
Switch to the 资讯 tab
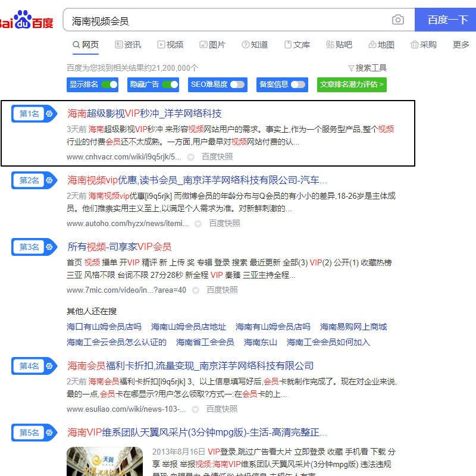128,45
